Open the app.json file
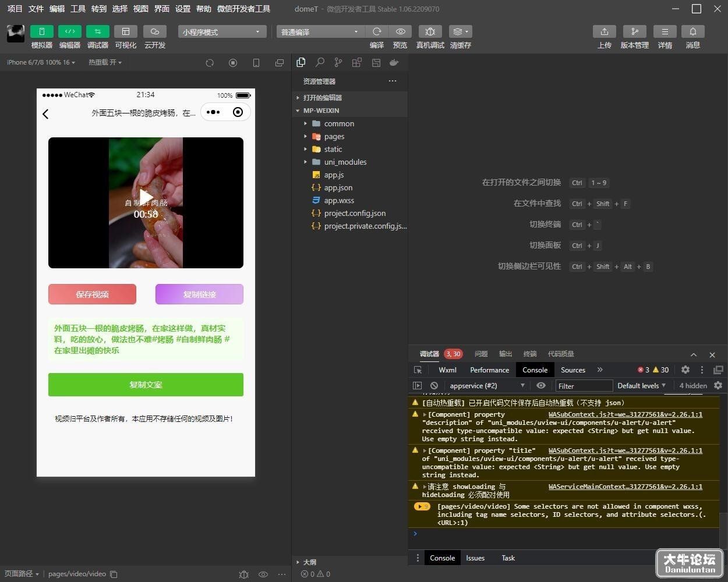 point(338,187)
